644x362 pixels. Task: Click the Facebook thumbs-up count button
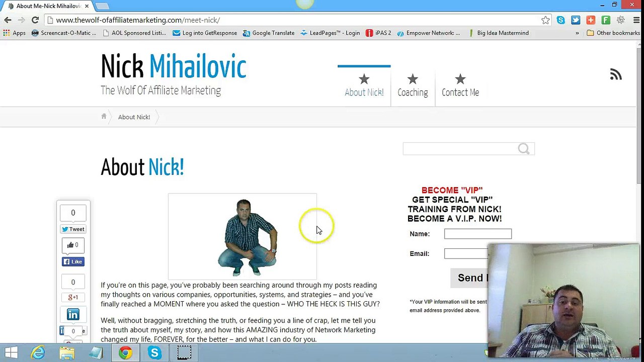pos(73,245)
